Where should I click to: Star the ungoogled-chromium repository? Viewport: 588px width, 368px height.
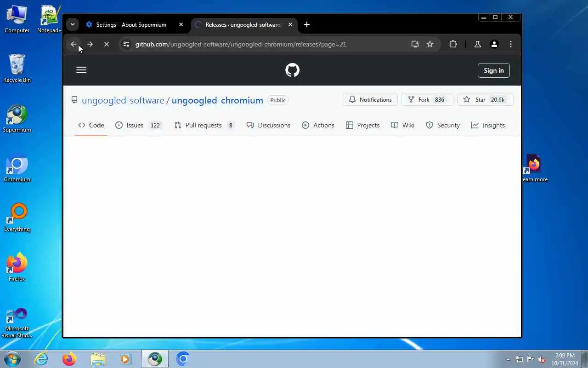coord(485,99)
